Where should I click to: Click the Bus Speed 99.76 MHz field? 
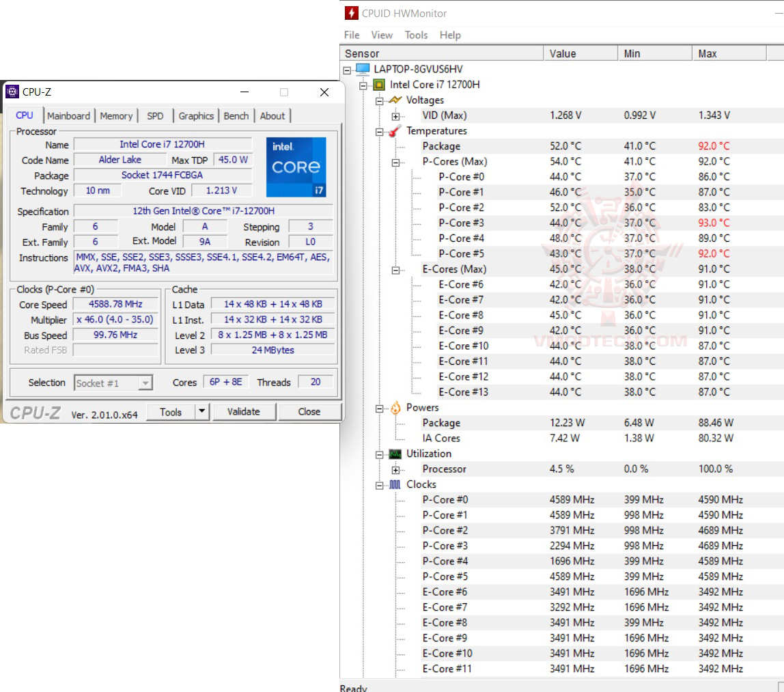(x=115, y=335)
